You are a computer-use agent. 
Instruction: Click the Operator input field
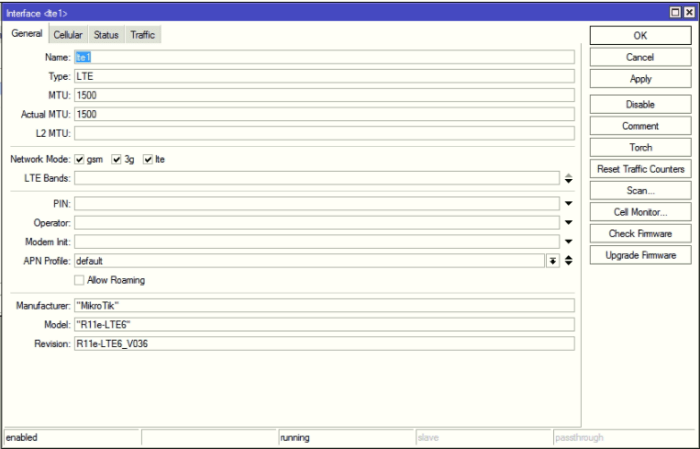pos(317,223)
